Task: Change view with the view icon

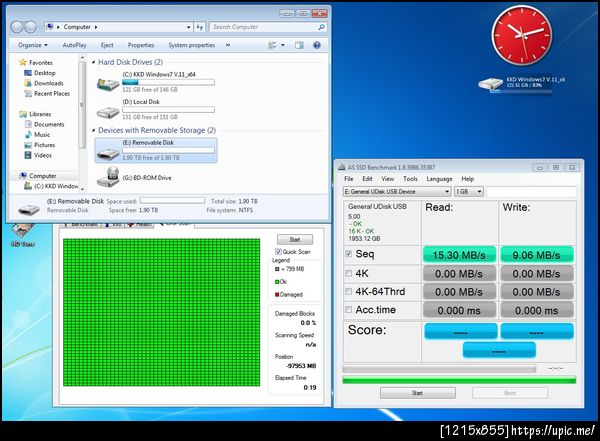Action: pyautogui.click(x=272, y=45)
